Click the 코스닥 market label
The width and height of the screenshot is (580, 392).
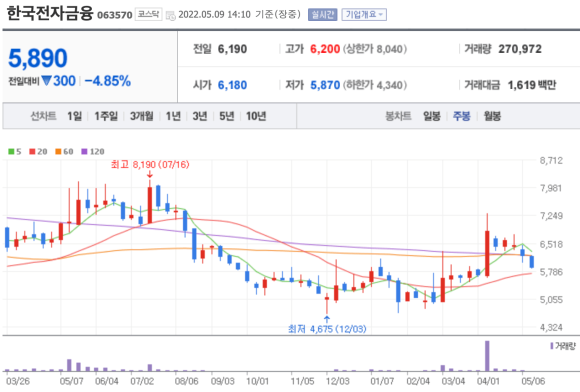[x=148, y=14]
